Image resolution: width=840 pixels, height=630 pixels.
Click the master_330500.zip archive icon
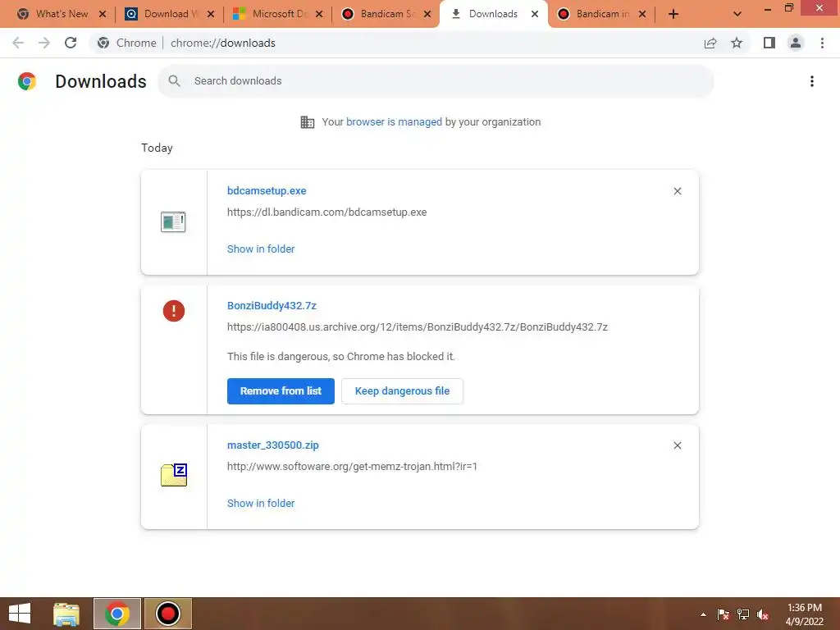click(174, 475)
